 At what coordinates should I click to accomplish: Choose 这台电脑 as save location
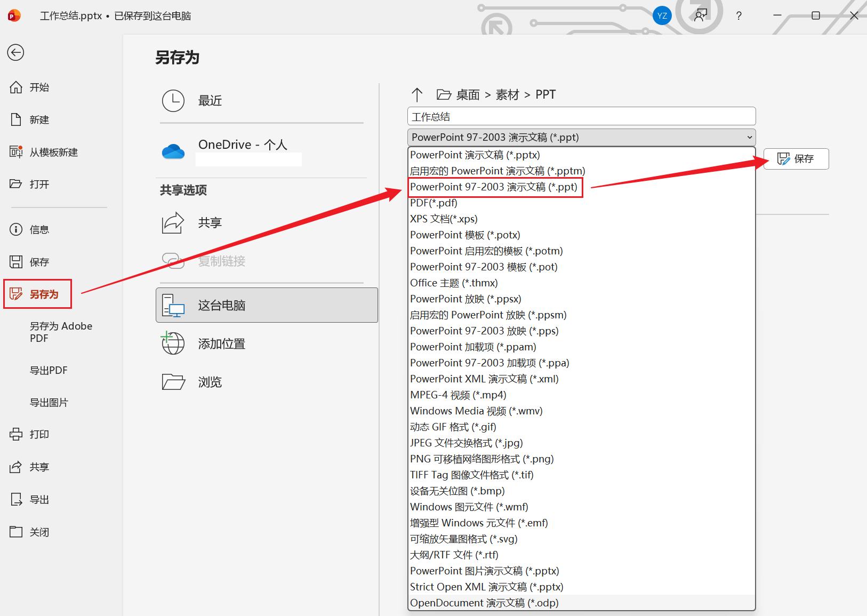tap(267, 305)
